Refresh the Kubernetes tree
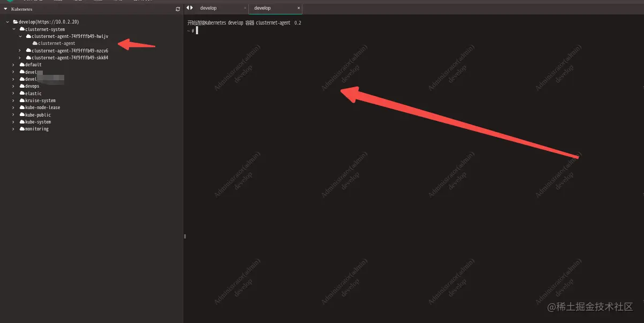Viewport: 644px width, 323px height. tap(178, 9)
